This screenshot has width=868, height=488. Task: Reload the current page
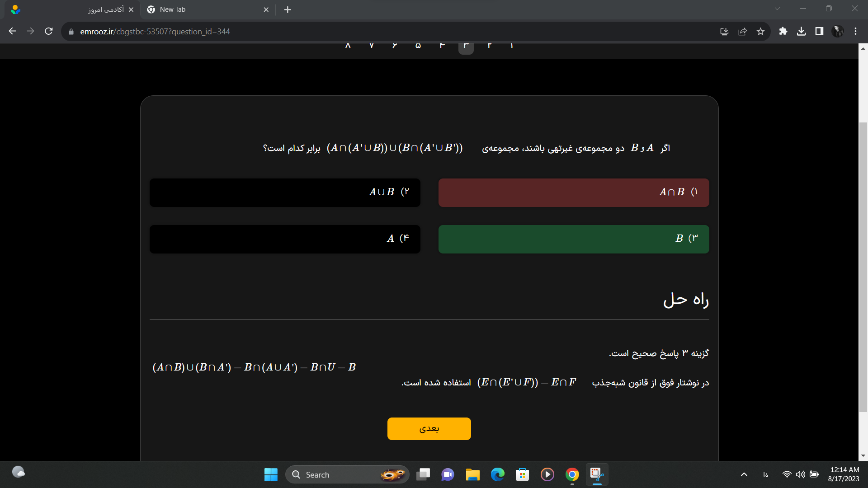[49, 31]
